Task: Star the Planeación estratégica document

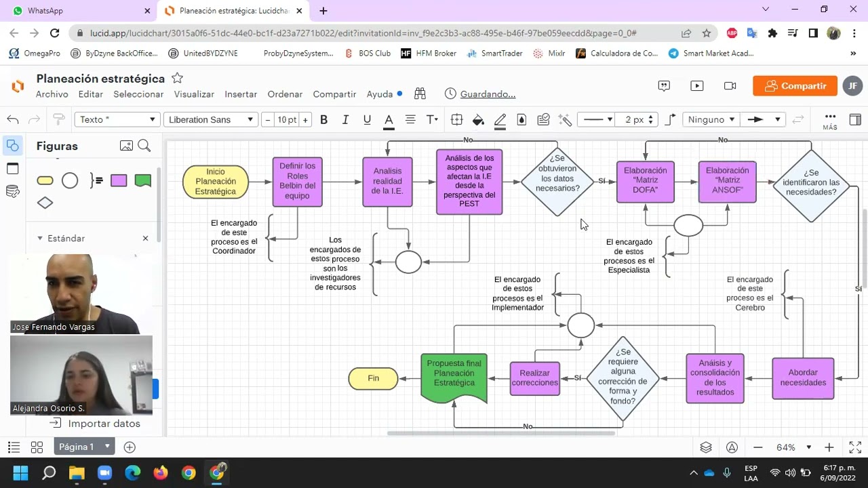Action: [x=177, y=78]
